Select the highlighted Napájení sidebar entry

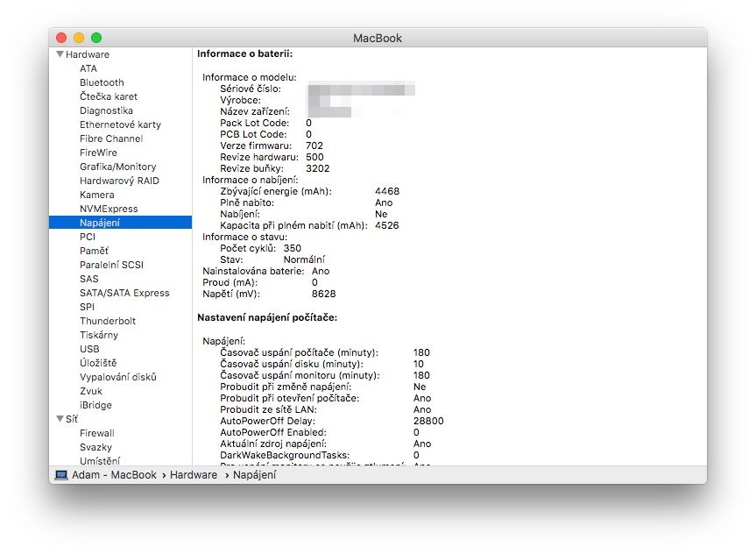click(121, 223)
